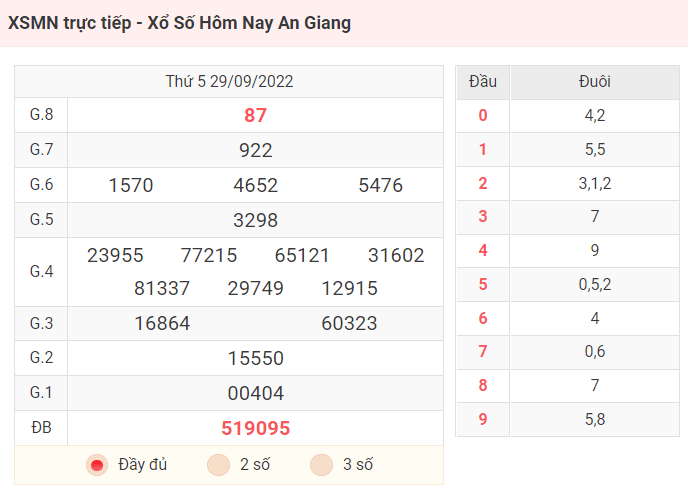Click the XSMN trực tiếp page heading
This screenshot has height=492, width=688.
(179, 22)
